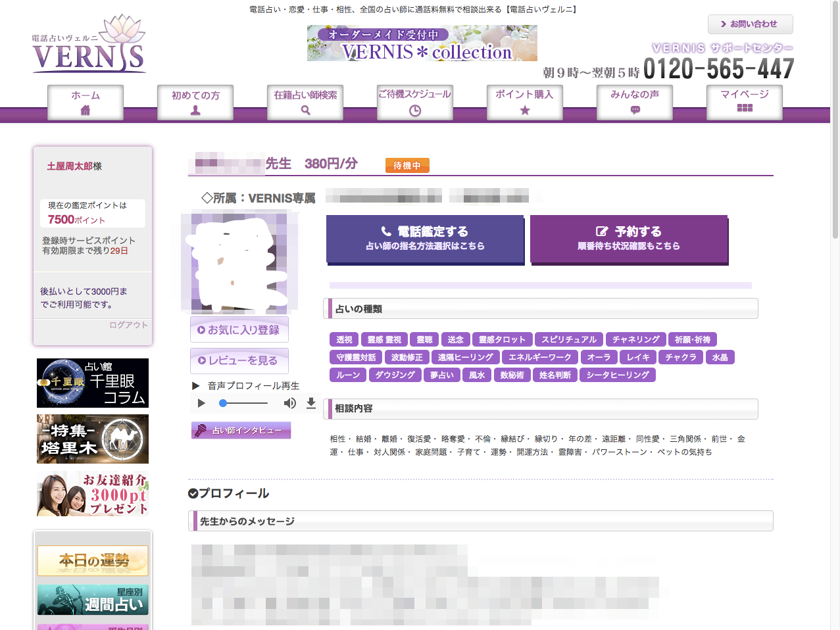Viewport: 840px width, 630px height.
Task: Click the お問い合わせ button
Action: point(751,24)
